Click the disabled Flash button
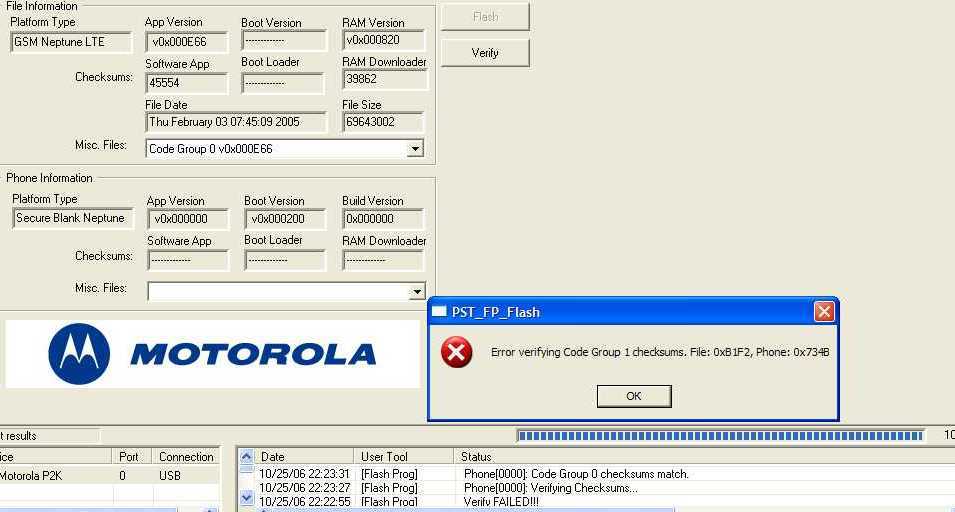This screenshot has height=512, width=955. click(485, 17)
